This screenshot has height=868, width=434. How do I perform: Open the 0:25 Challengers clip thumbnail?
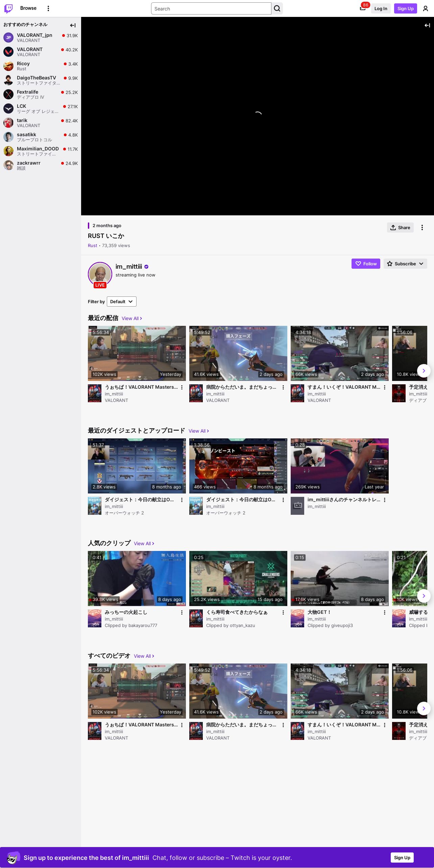pos(238,578)
